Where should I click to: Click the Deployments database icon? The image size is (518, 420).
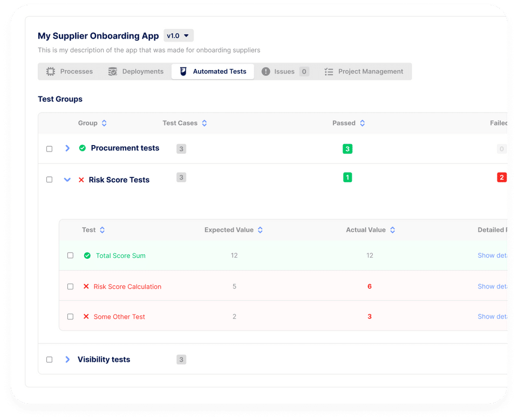click(113, 72)
